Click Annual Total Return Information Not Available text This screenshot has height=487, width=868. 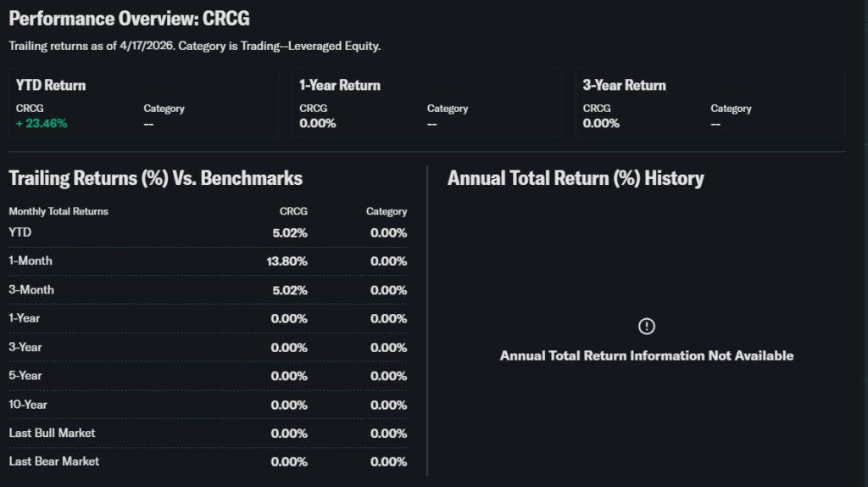pyautogui.click(x=647, y=355)
